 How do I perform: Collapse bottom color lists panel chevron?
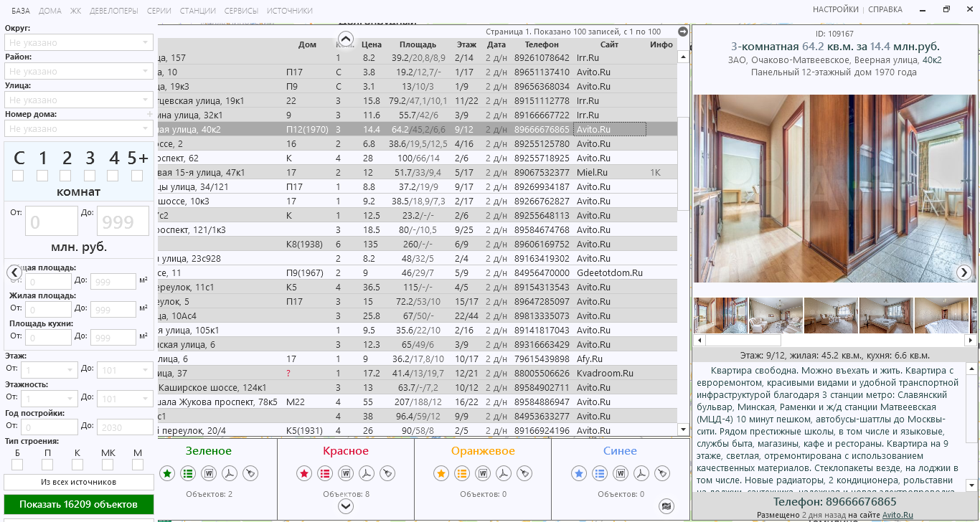pyautogui.click(x=346, y=506)
